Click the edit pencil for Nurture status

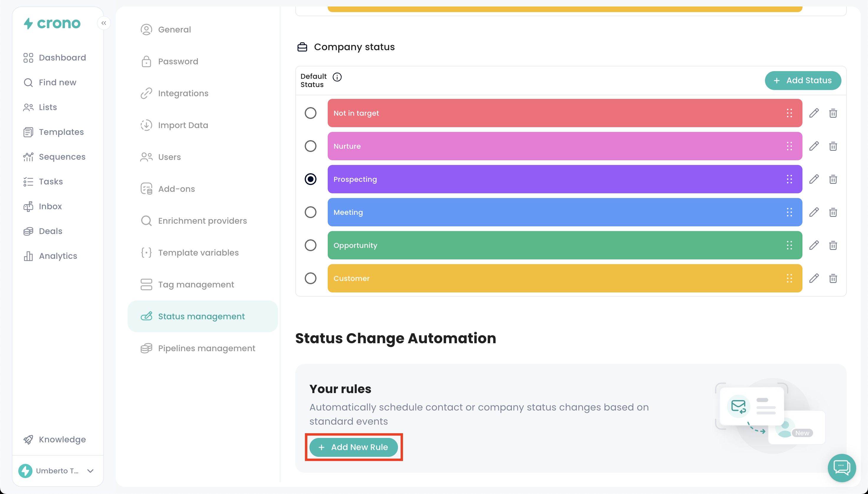(x=814, y=146)
